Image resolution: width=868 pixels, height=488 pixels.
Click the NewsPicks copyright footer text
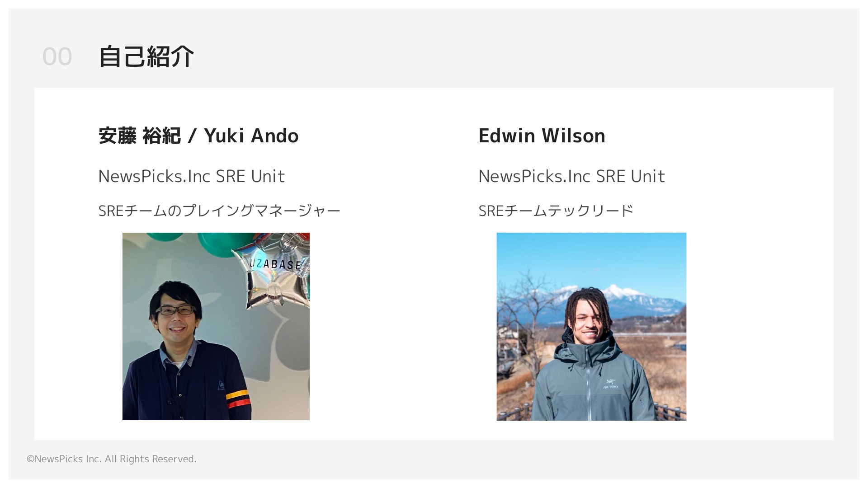[x=111, y=459]
